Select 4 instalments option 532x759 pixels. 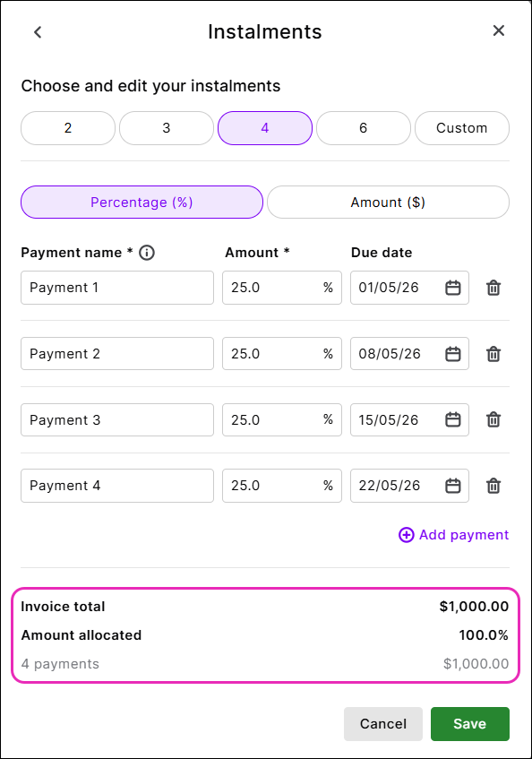[265, 128]
